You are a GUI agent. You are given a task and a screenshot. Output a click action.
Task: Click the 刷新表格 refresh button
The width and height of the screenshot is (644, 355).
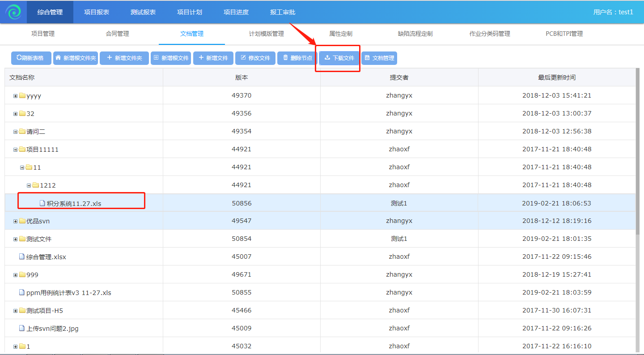pyautogui.click(x=31, y=58)
